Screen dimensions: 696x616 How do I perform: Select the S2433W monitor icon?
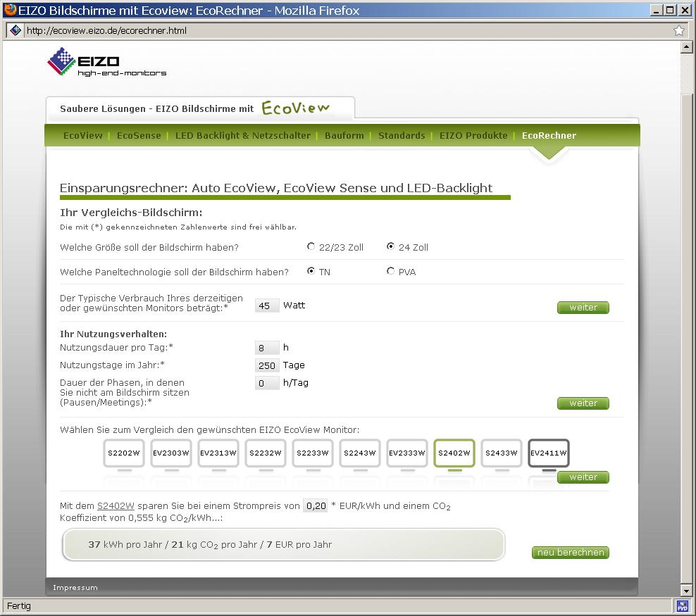[501, 453]
